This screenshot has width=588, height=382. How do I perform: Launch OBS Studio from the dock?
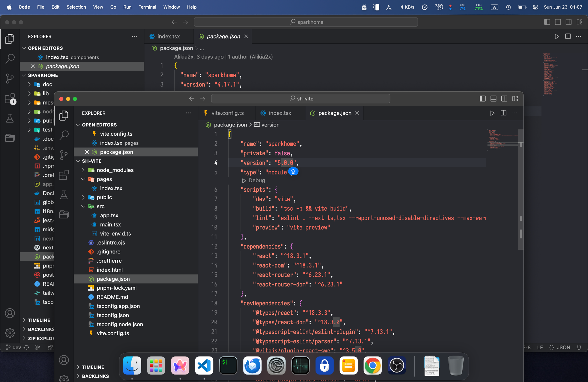click(396, 366)
